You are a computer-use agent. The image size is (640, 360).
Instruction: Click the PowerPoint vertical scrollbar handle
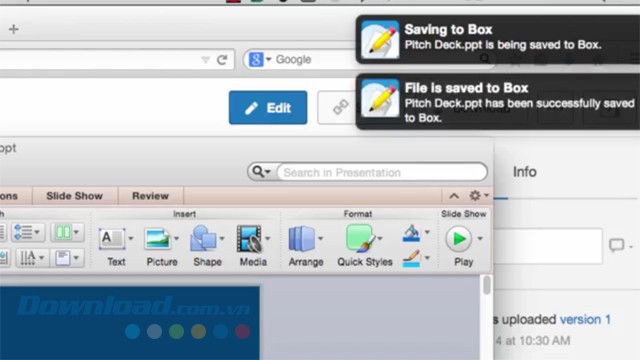click(487, 284)
